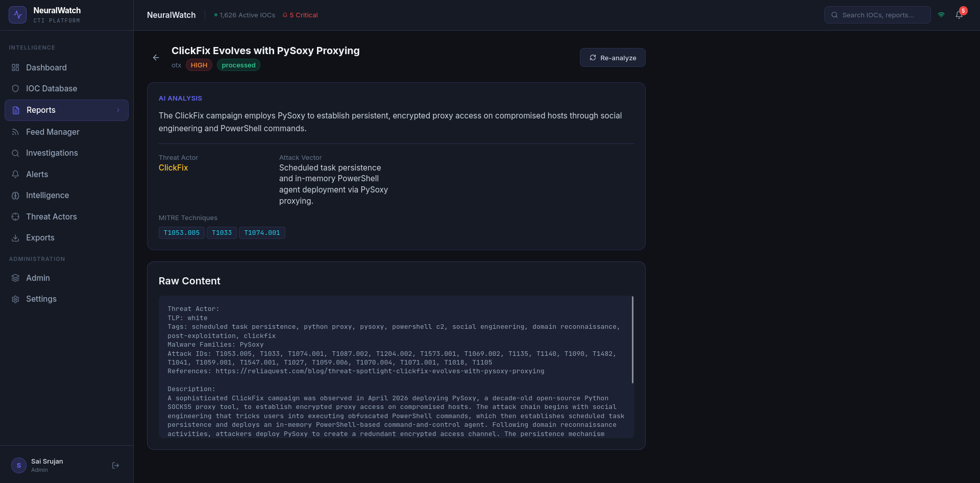
Task: Click the report title ClickFix Evolves with PySoxy
Action: coord(265,51)
